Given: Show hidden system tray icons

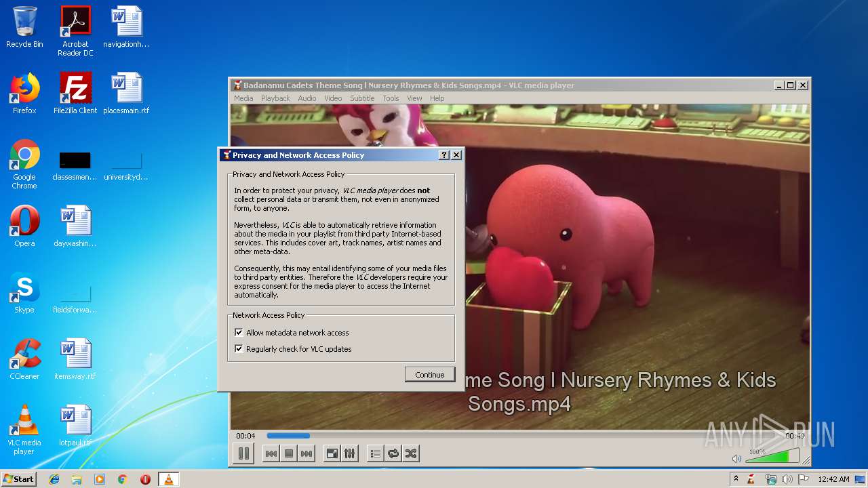Looking at the screenshot, I should (736, 479).
